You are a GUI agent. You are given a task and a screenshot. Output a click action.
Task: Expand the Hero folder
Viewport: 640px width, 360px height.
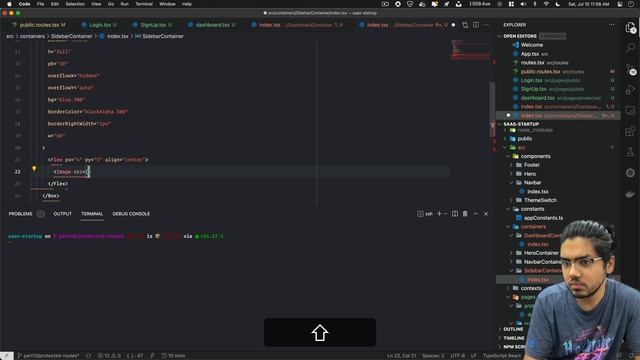[530, 174]
